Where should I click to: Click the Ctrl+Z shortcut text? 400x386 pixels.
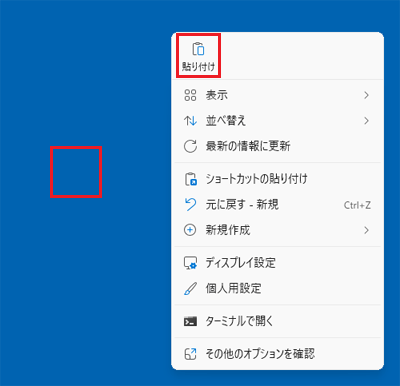coord(357,205)
